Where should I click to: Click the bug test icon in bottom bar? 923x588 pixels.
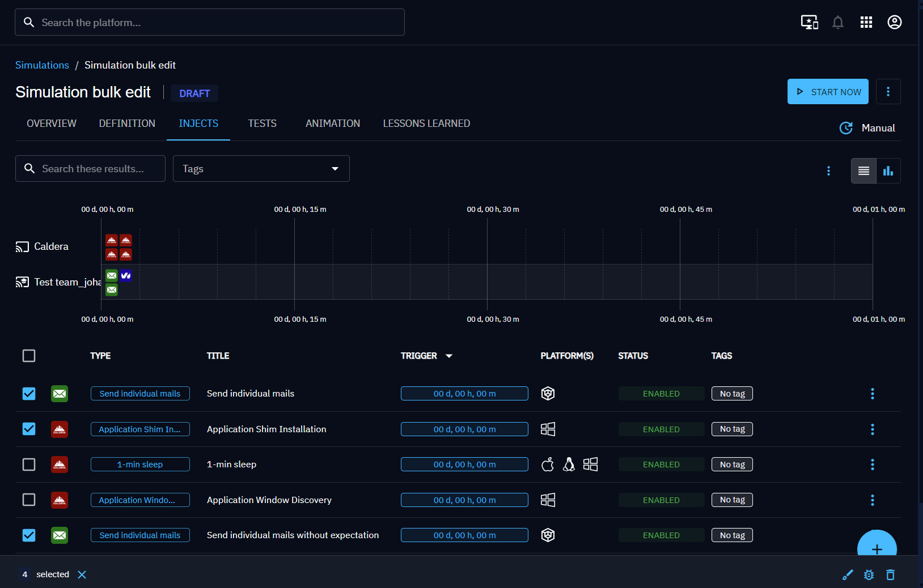pos(869,575)
